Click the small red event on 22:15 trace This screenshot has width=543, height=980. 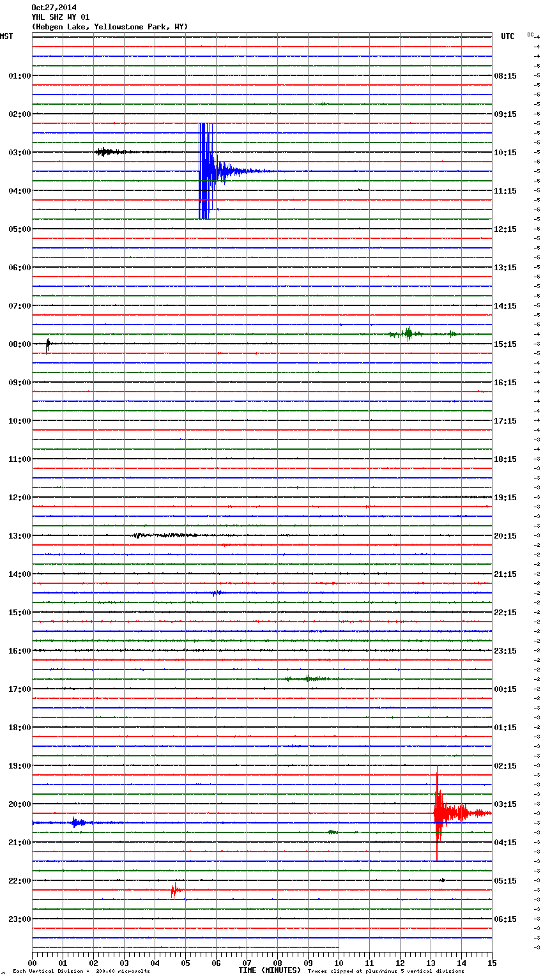(176, 890)
